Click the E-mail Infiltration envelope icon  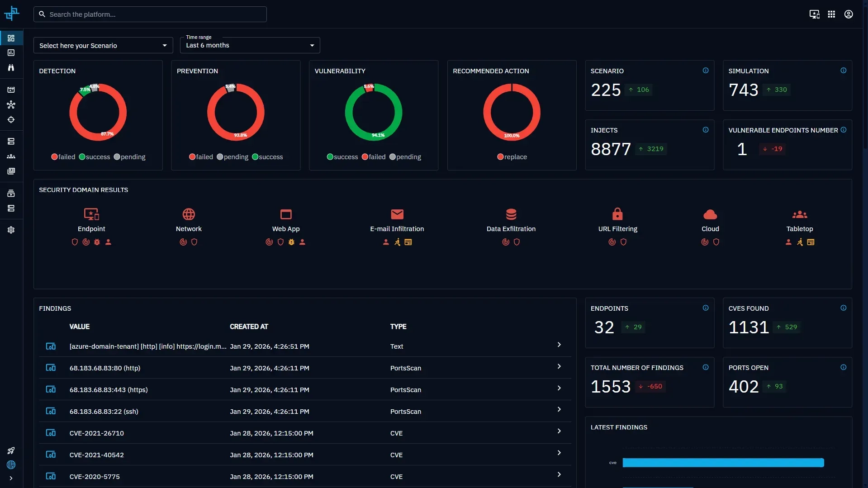coord(397,214)
